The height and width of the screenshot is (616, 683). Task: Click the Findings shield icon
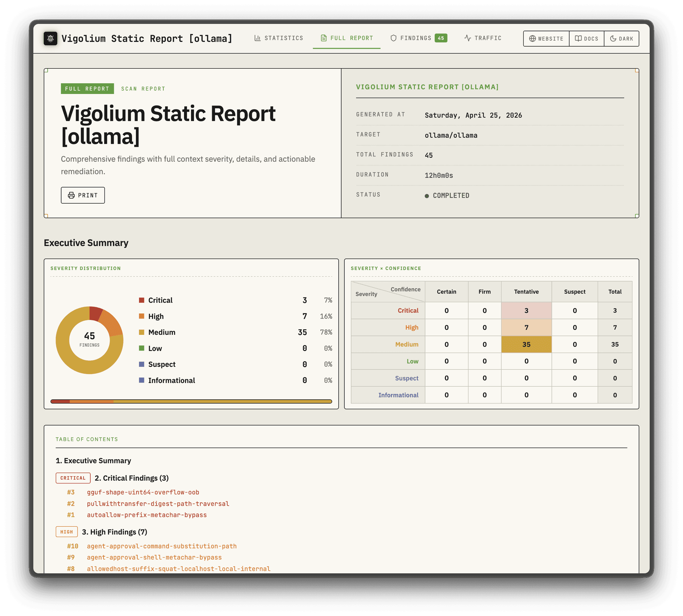point(393,38)
